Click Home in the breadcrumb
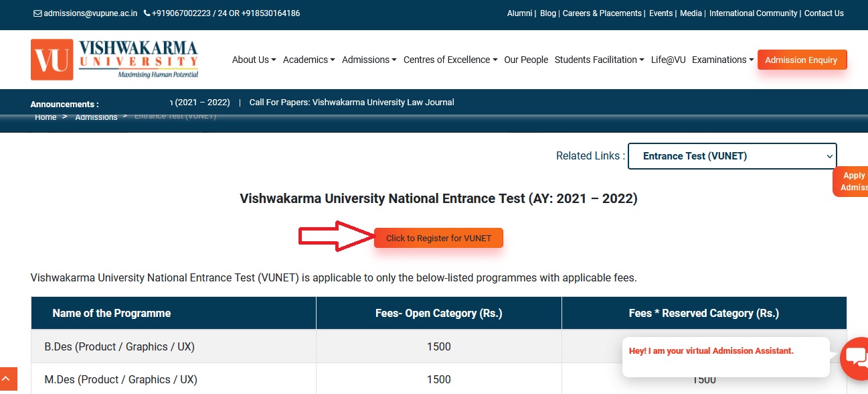The height and width of the screenshot is (394, 868). [x=46, y=117]
